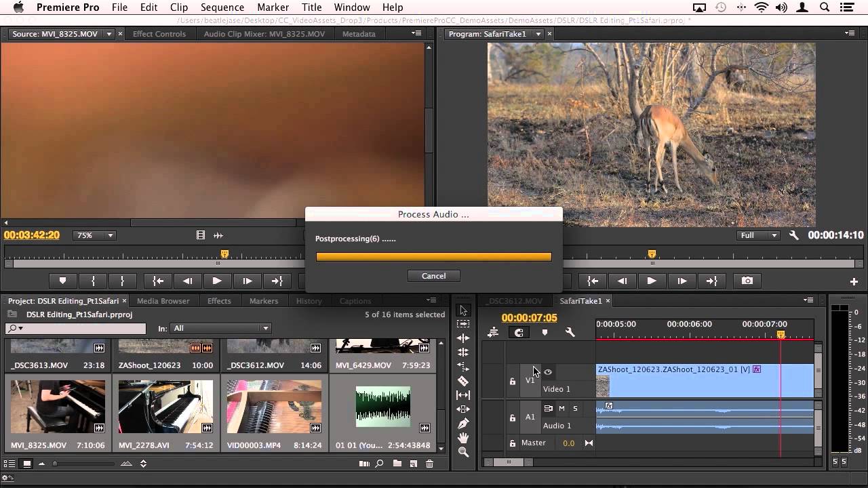868x488 pixels.
Task: Solo the Audio 1 track
Action: point(575,408)
